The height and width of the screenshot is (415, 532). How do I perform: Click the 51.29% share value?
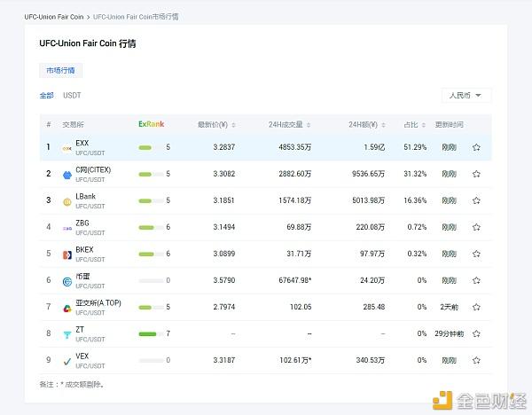(415, 147)
